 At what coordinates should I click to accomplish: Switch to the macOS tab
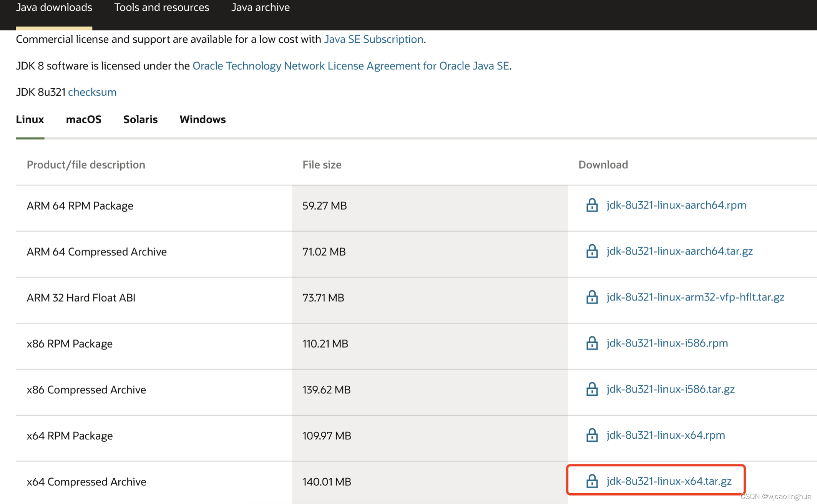click(x=83, y=119)
